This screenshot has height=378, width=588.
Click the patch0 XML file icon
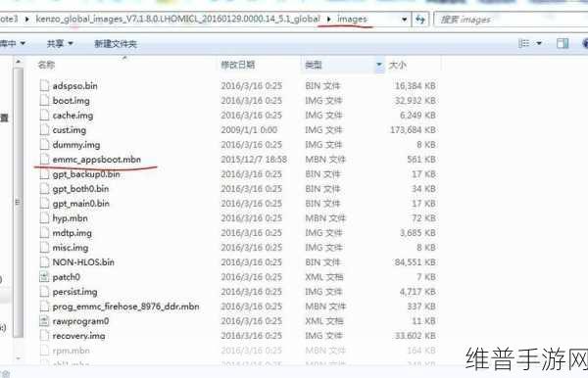tap(44, 277)
